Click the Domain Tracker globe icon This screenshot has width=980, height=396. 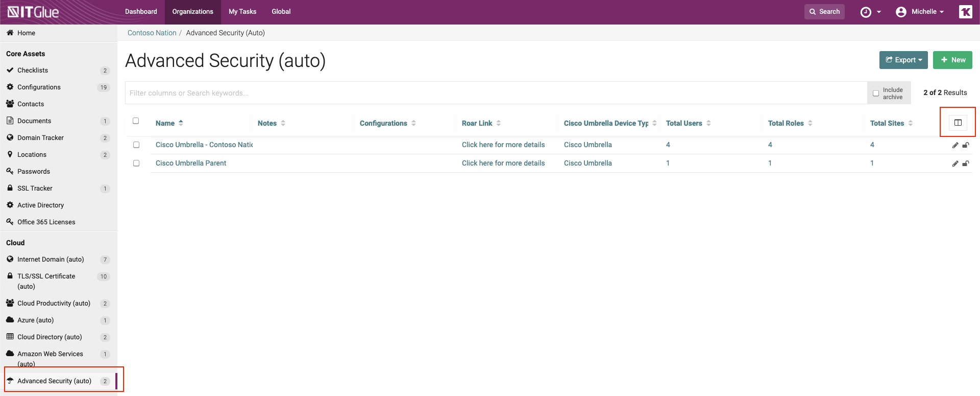pyautogui.click(x=10, y=137)
